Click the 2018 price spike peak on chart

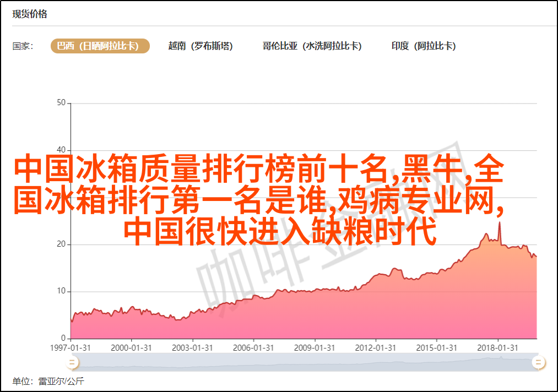[500, 223]
